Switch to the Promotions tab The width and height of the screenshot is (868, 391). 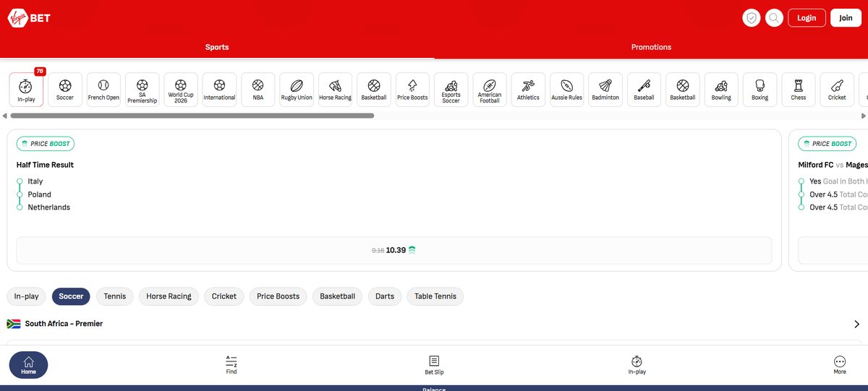[651, 47]
